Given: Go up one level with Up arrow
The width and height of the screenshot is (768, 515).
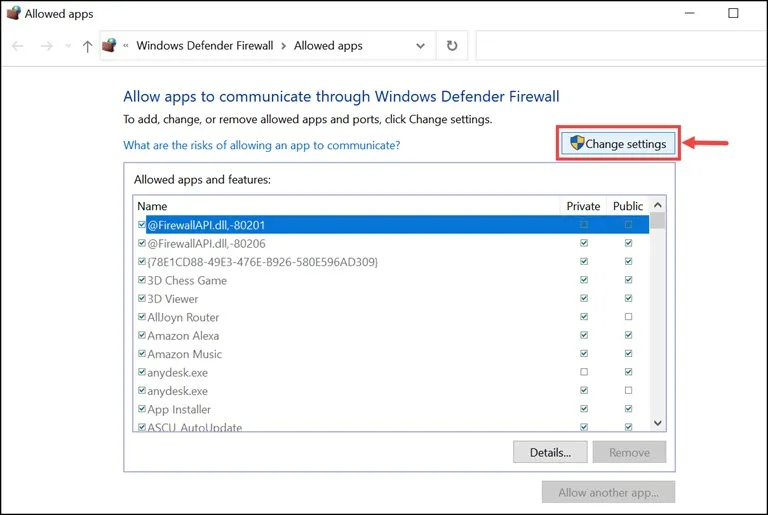Looking at the screenshot, I should tap(87, 46).
